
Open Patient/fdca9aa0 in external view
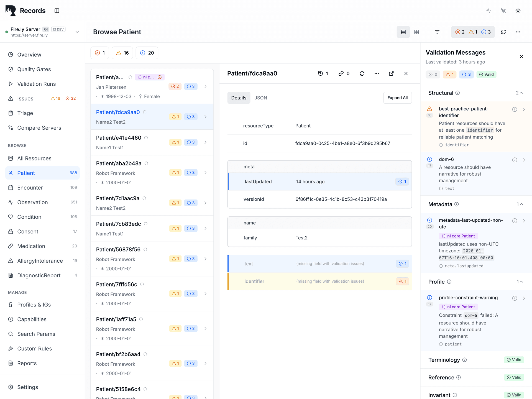[391, 73]
